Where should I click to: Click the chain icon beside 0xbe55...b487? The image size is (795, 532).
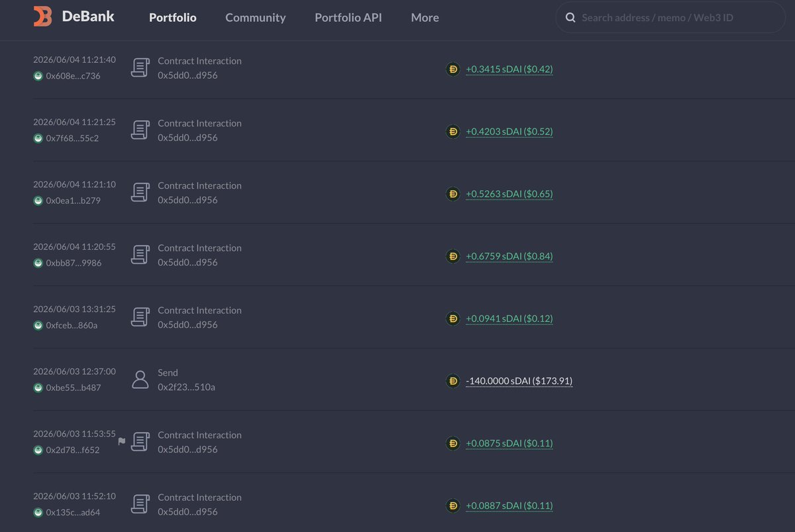38,388
